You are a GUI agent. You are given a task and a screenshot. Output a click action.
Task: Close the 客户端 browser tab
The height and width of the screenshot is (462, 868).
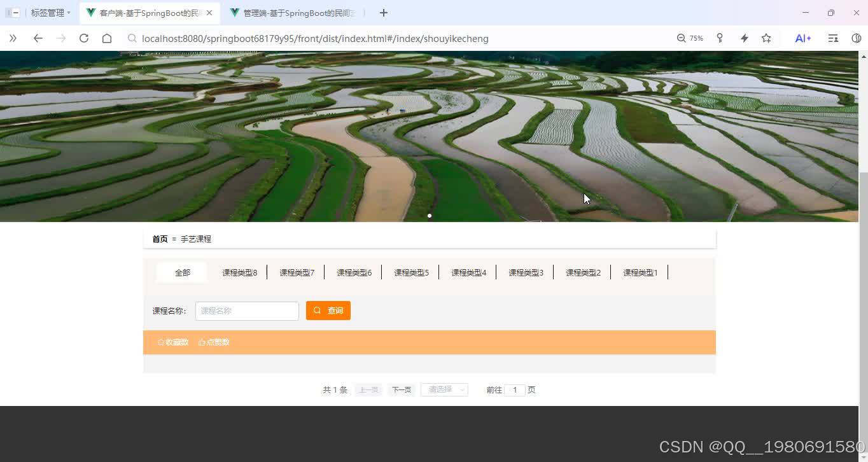pyautogui.click(x=209, y=13)
